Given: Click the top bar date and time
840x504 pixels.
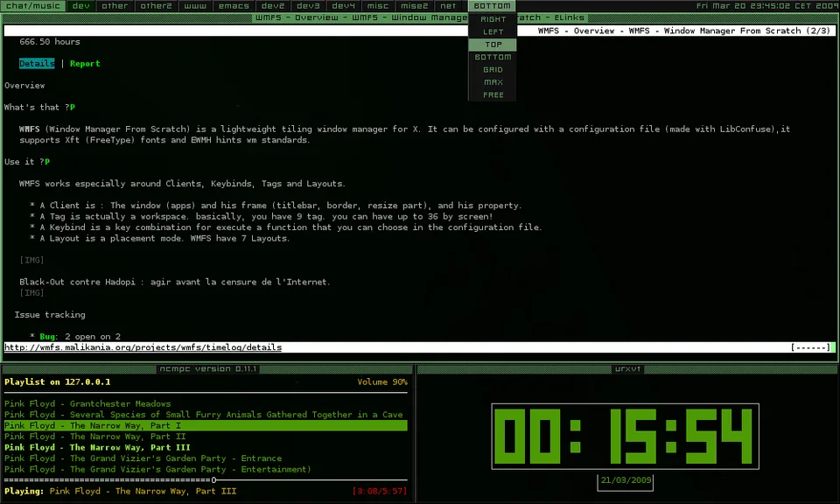Looking at the screenshot, I should click(767, 6).
